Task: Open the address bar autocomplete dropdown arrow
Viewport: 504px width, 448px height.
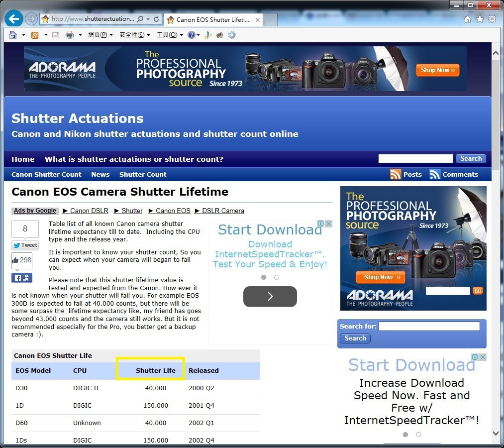Action: [148, 19]
